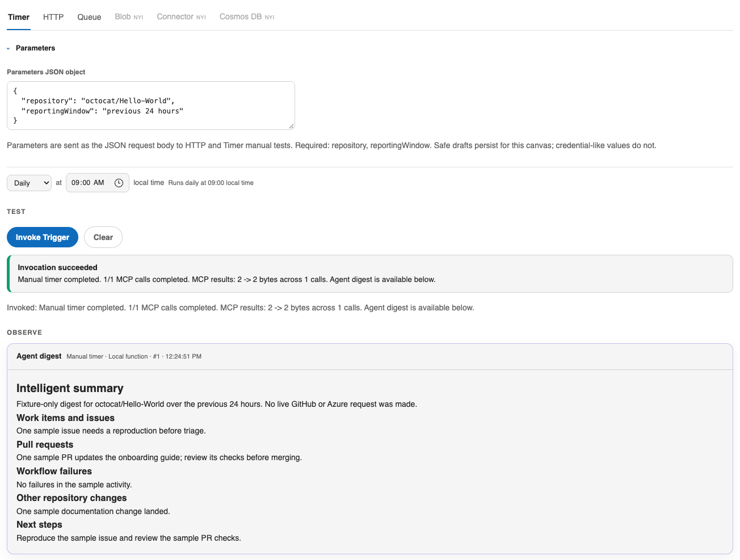Click the Work items and issues heading
The height and width of the screenshot is (560, 740).
pos(65,418)
